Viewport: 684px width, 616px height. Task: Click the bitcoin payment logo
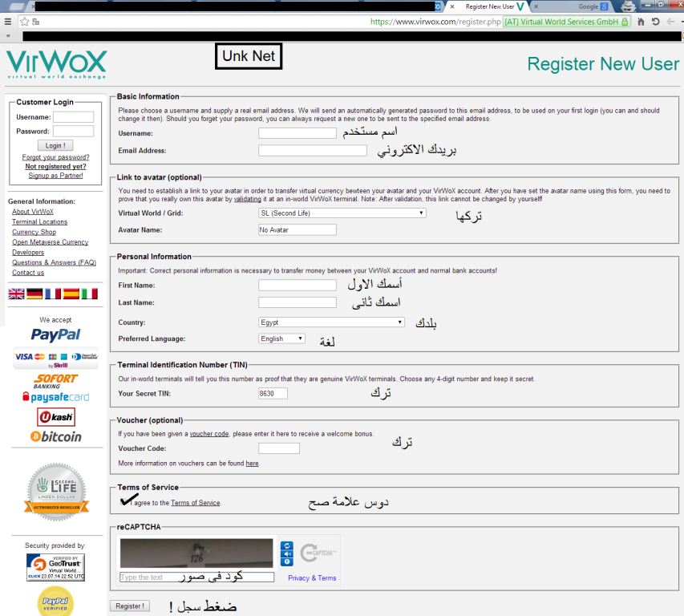[x=55, y=436]
